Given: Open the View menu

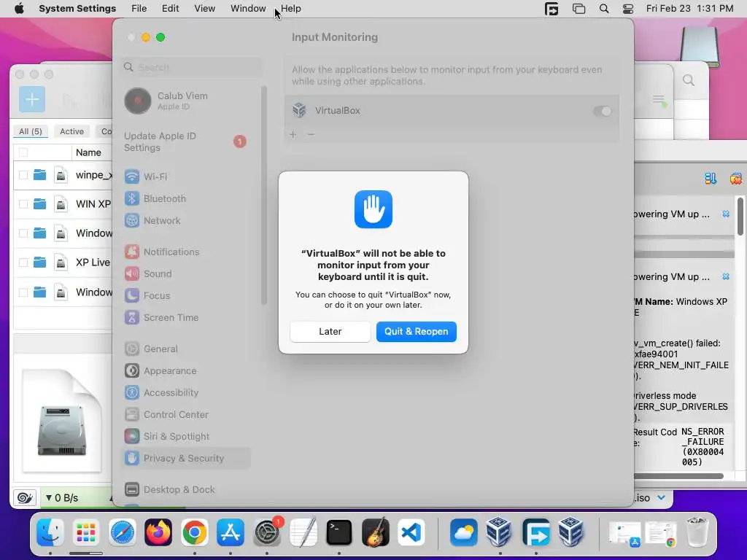Looking at the screenshot, I should pos(204,9).
